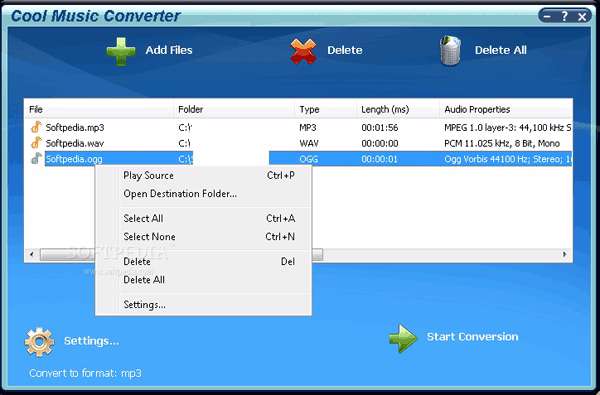Sort by the Folder column header
This screenshot has width=600, height=395.
(x=234, y=109)
